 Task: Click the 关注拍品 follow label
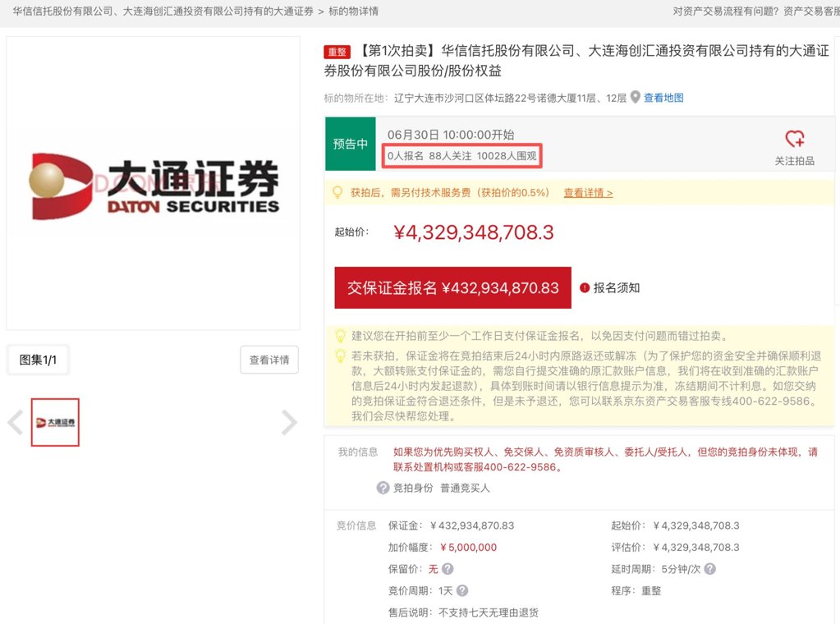(795, 161)
